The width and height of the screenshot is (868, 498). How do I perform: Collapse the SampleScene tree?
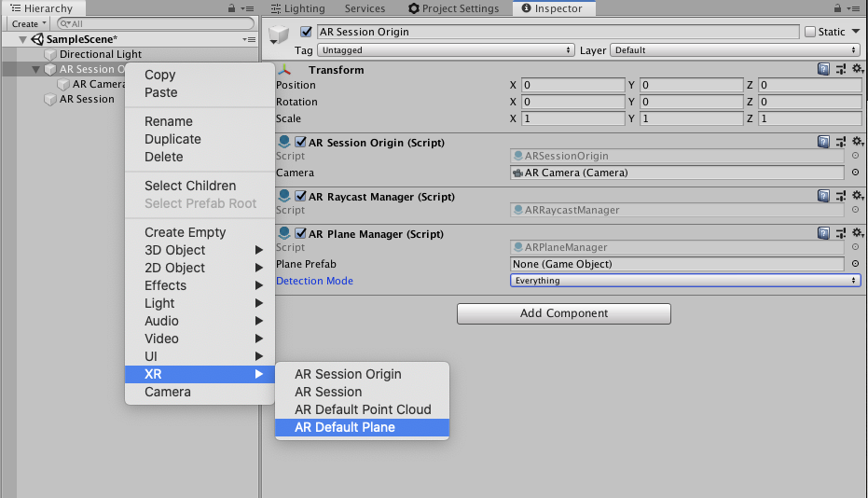tap(22, 39)
